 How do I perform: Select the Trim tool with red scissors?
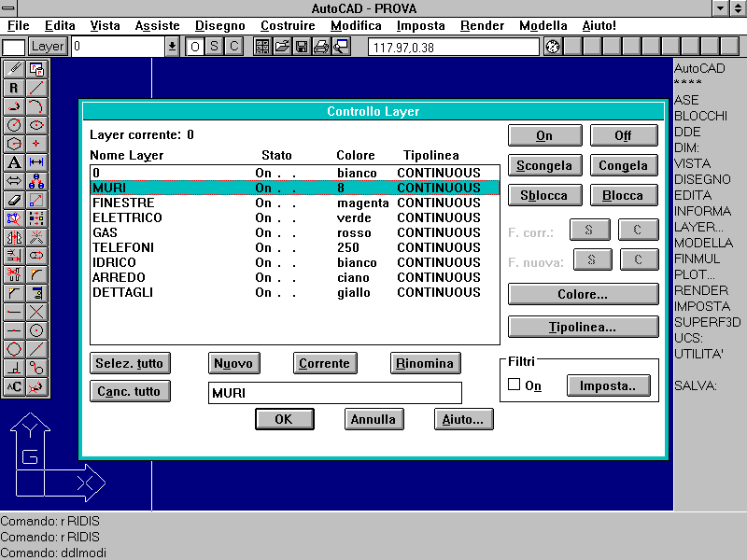[14, 274]
